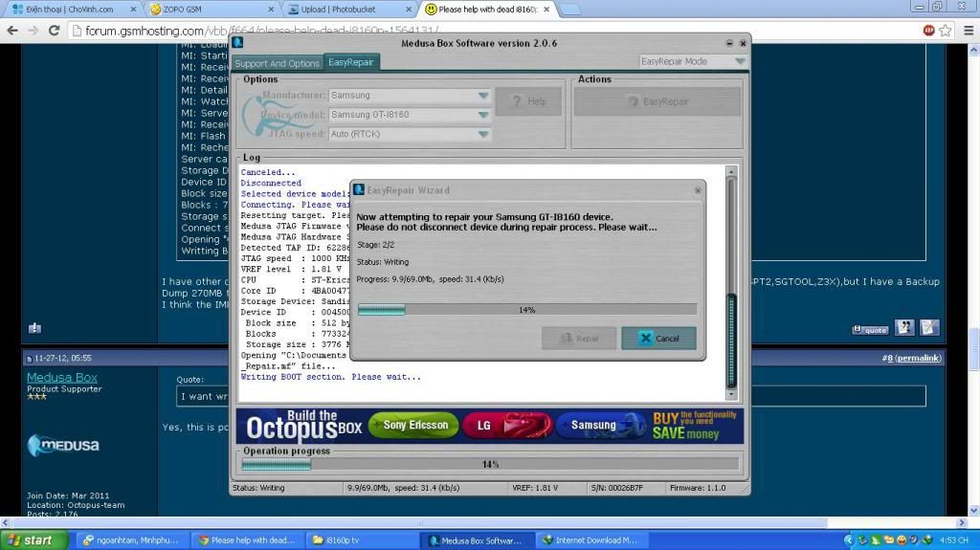This screenshot has width=980, height=550.
Task: Click the red adblock extension icon
Action: coord(928,30)
